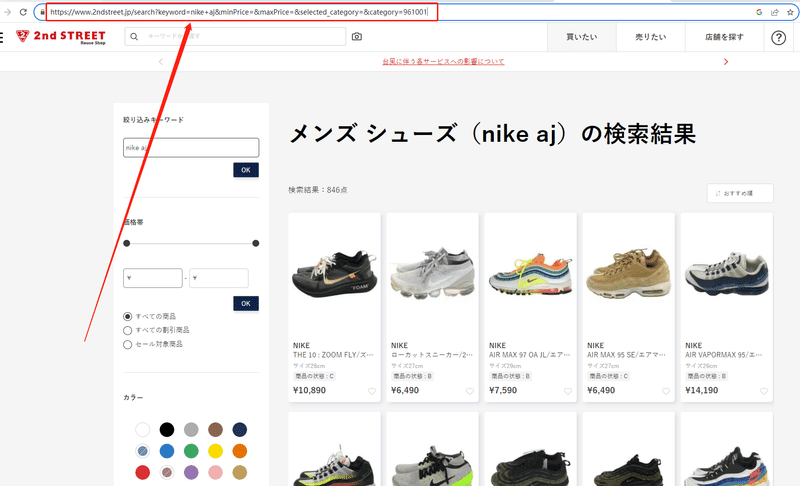
Task: Show previous announcement with left arrow
Action: (161, 62)
